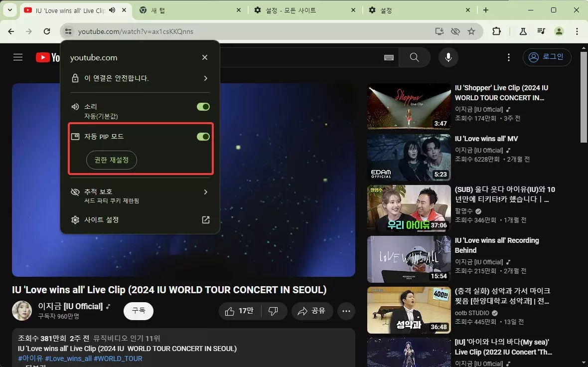Toggle off the 소리 switch
The image size is (588, 367).
pos(203,106)
